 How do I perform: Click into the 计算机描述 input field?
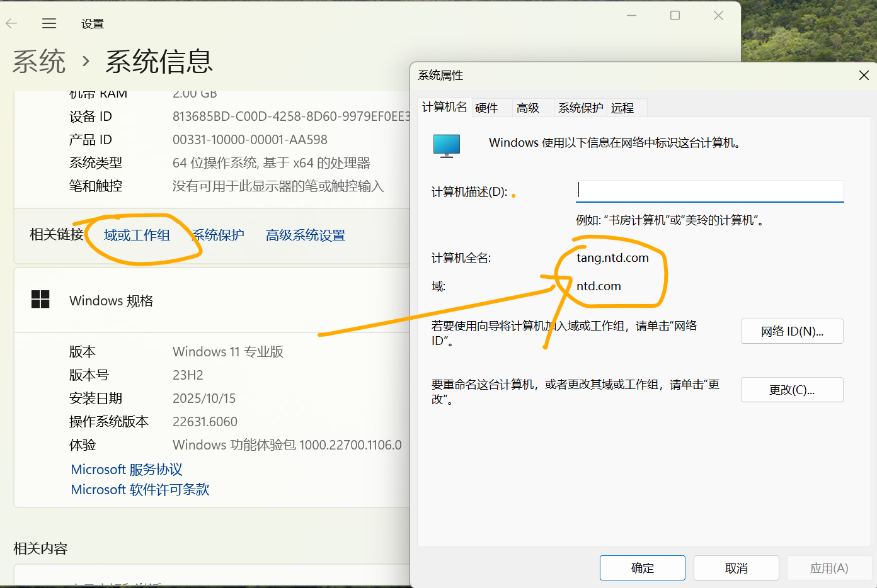point(710,191)
